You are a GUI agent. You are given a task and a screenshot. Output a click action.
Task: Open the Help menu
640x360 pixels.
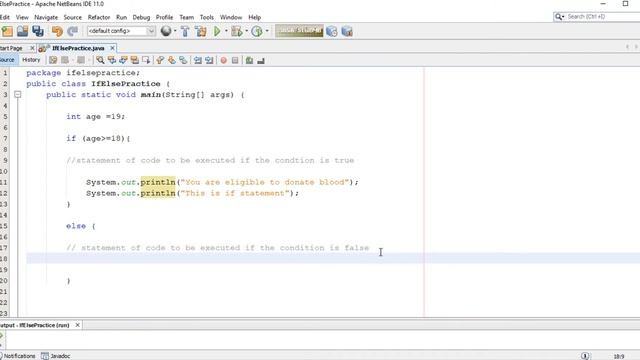coord(254,17)
